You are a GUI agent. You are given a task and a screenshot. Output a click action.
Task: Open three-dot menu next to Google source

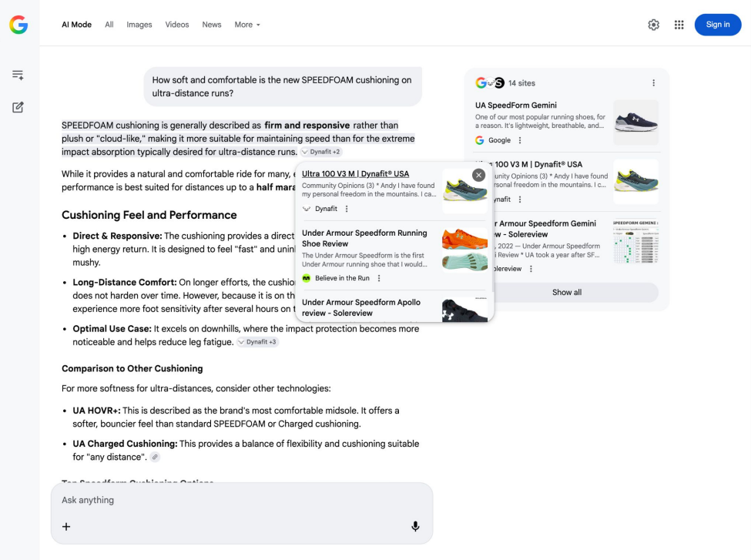pyautogui.click(x=520, y=140)
